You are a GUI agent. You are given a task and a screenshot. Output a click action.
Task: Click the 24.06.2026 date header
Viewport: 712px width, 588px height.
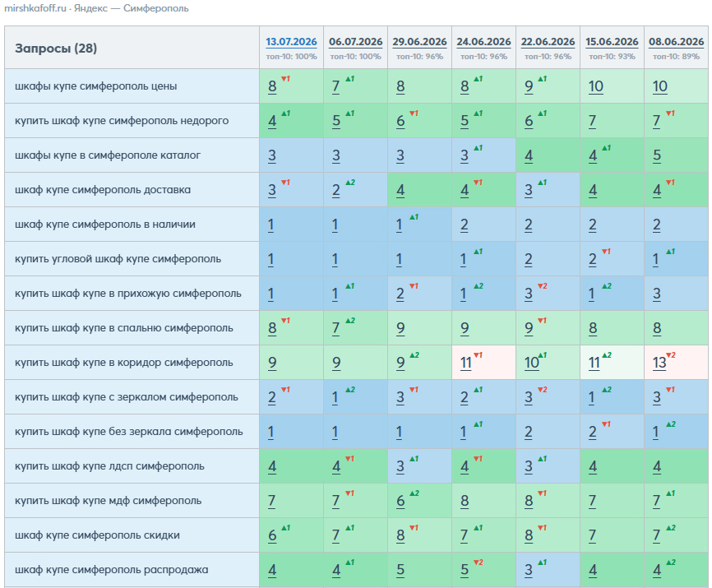coord(483,42)
